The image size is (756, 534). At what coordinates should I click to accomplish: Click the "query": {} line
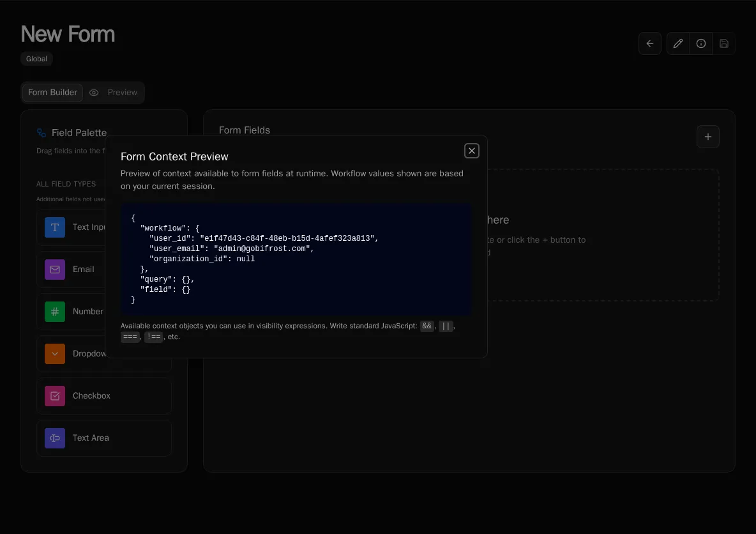[167, 279]
